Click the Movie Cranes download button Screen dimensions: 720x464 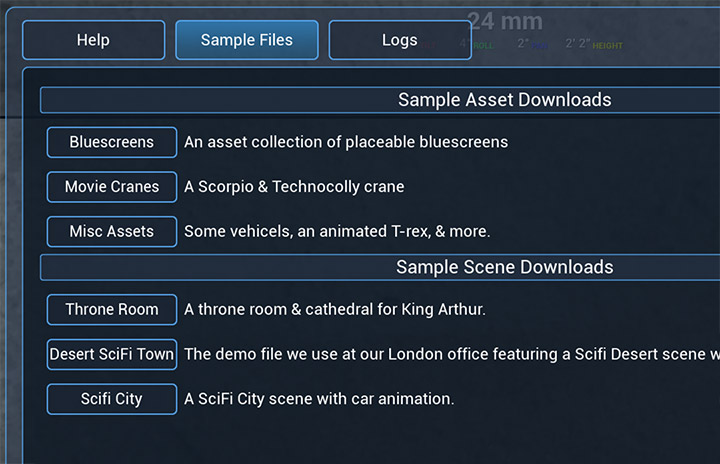[x=112, y=187]
